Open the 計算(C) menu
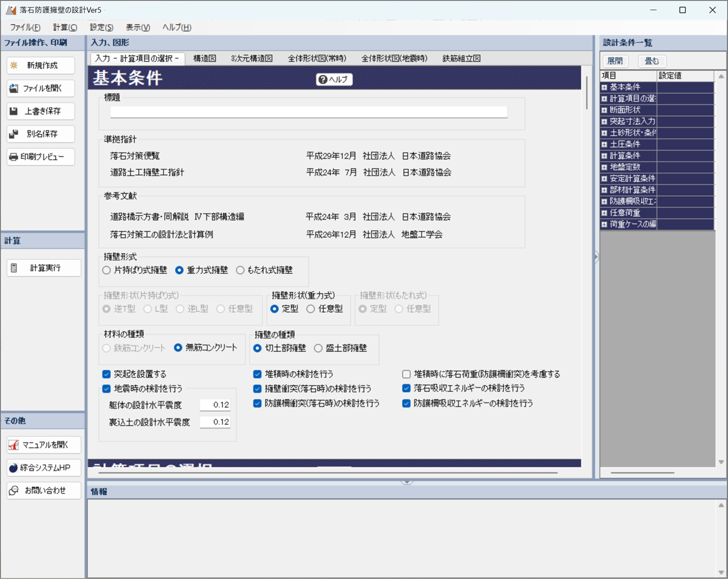The height and width of the screenshot is (579, 728). click(65, 27)
